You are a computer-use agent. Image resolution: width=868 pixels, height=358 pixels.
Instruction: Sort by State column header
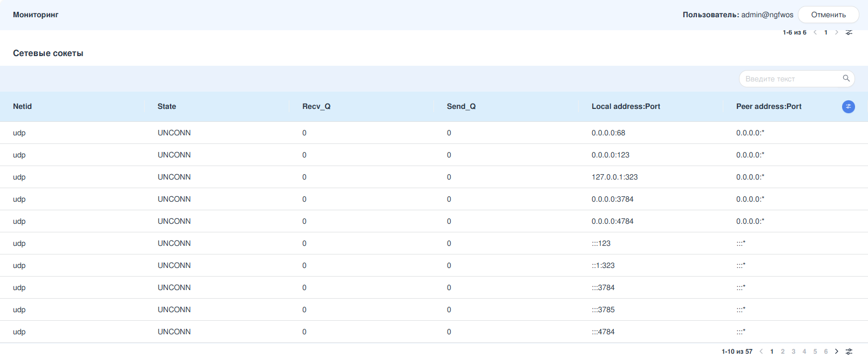tap(167, 107)
